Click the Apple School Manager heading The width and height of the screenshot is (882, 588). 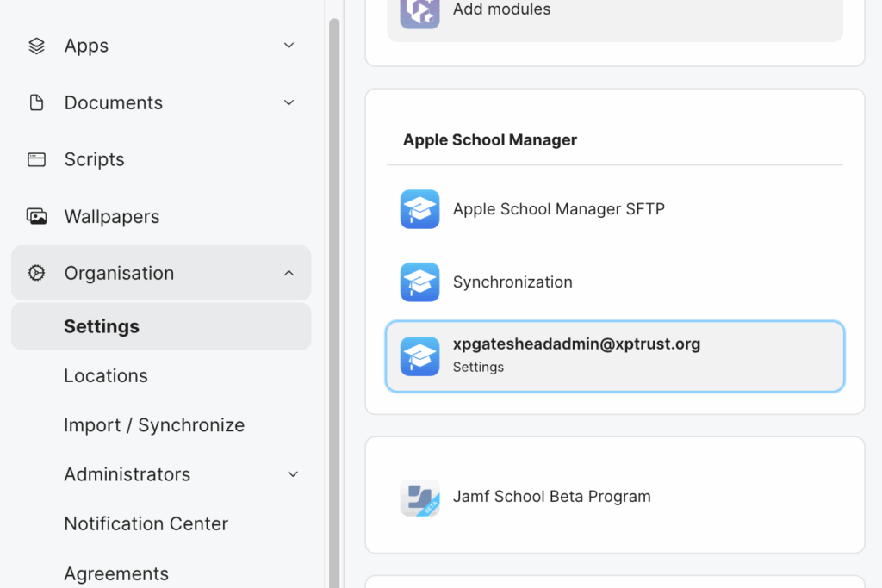coord(490,140)
